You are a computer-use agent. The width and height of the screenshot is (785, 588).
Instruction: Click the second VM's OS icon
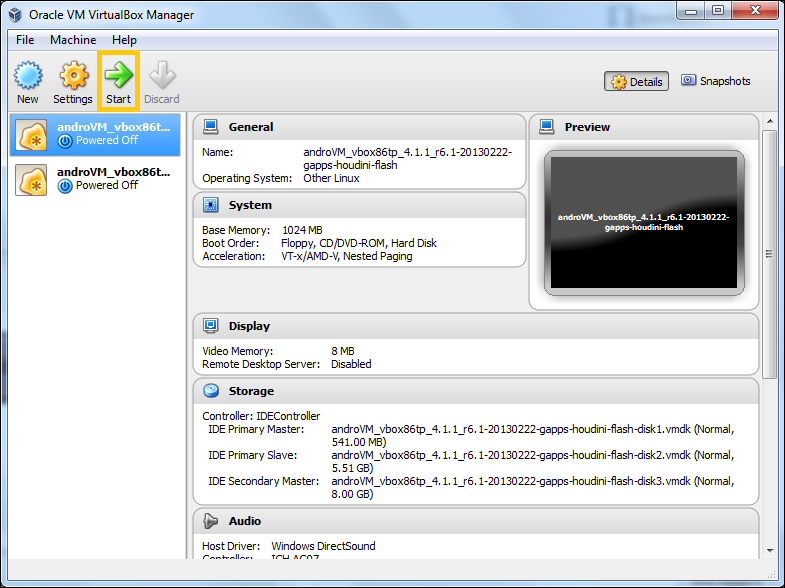(31, 180)
